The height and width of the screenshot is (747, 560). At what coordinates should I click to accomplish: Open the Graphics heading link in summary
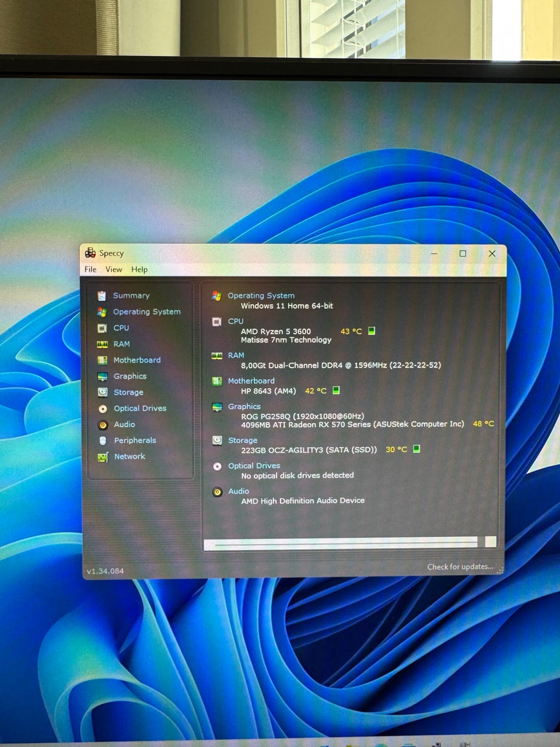pyautogui.click(x=244, y=407)
